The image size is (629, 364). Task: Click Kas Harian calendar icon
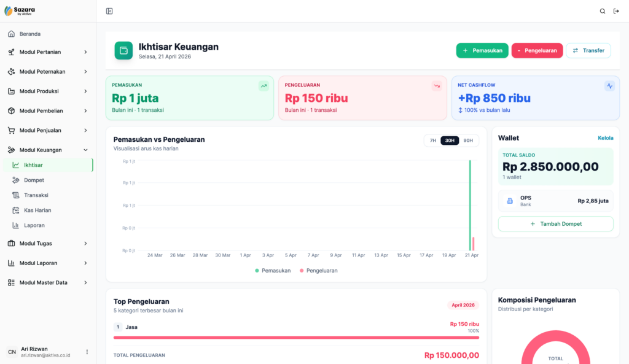(15, 210)
